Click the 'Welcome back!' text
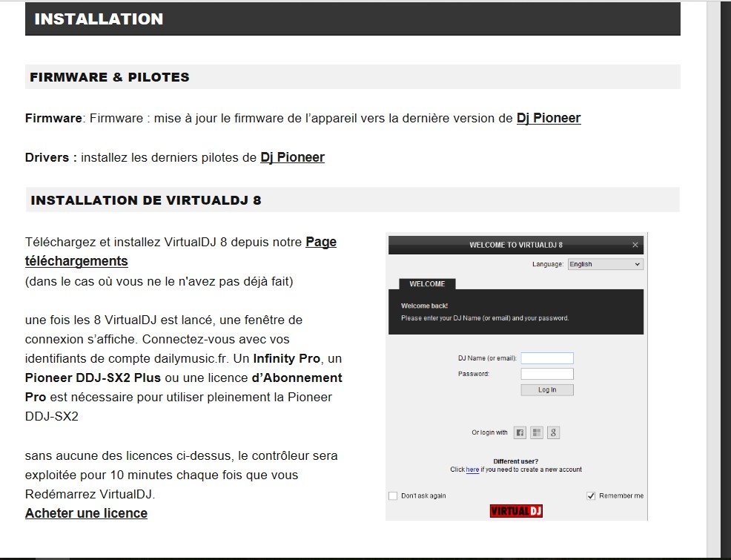 pos(424,306)
